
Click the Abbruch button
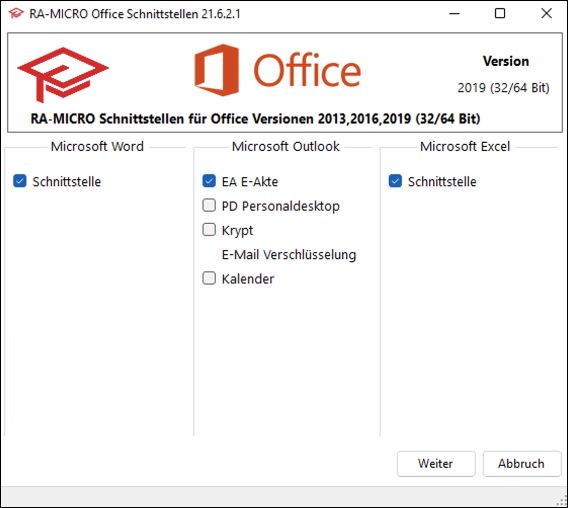pos(522,463)
